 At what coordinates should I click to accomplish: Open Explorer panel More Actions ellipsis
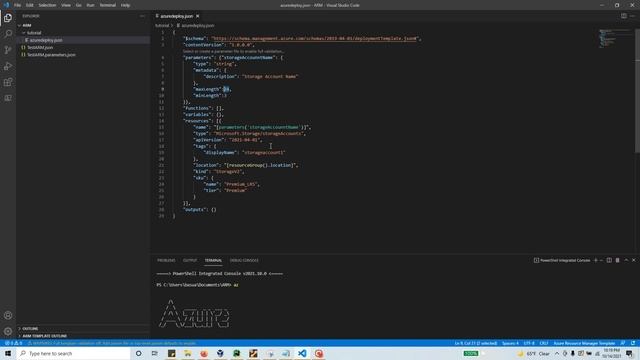click(x=142, y=16)
